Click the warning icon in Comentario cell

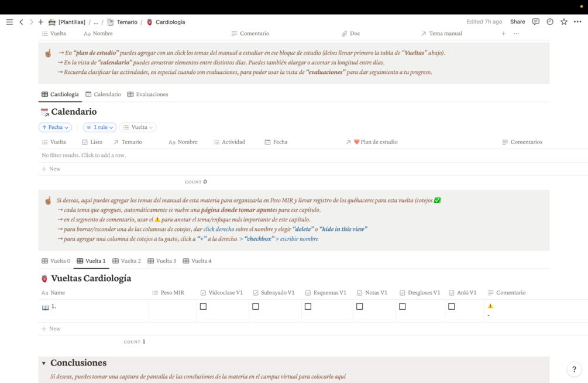[490, 306]
